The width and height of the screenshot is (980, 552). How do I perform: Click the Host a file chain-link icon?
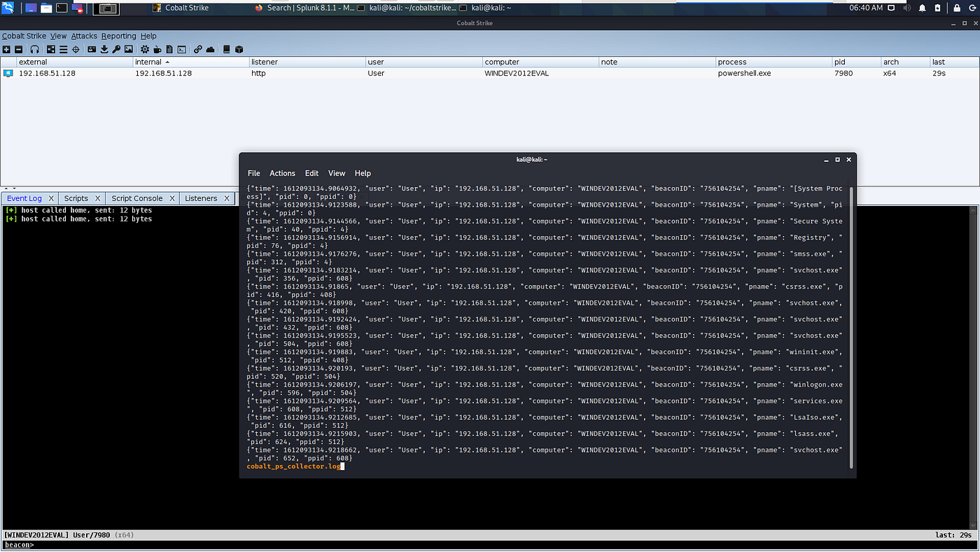click(198, 50)
